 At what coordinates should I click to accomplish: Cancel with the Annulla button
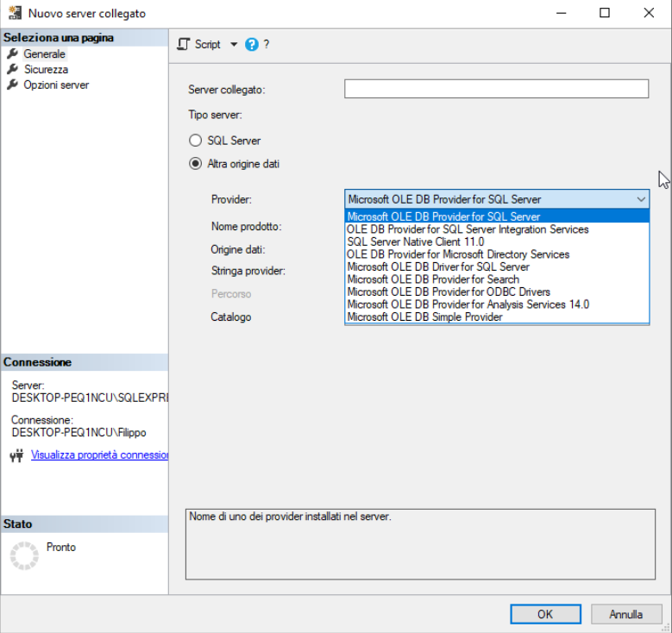(625, 614)
